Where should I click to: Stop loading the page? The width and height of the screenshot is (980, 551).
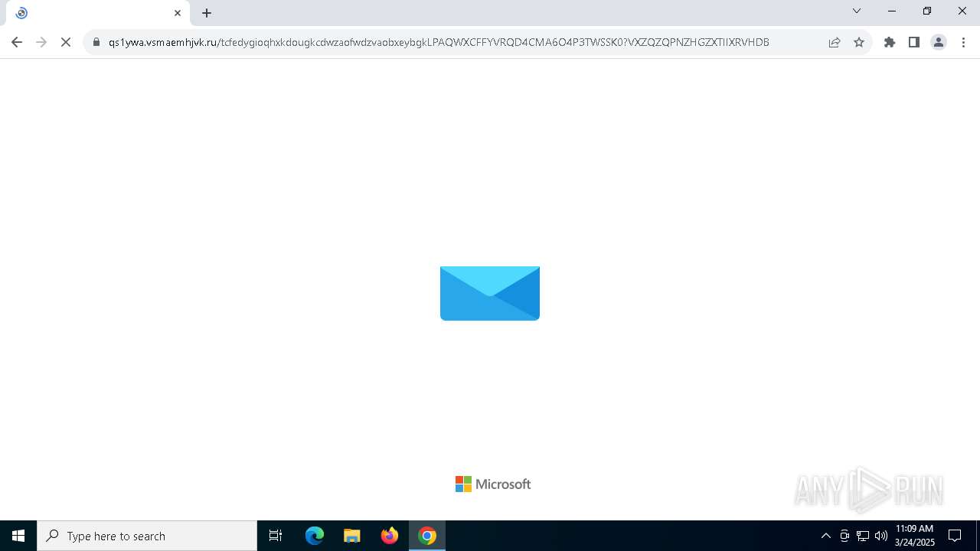pyautogui.click(x=66, y=42)
